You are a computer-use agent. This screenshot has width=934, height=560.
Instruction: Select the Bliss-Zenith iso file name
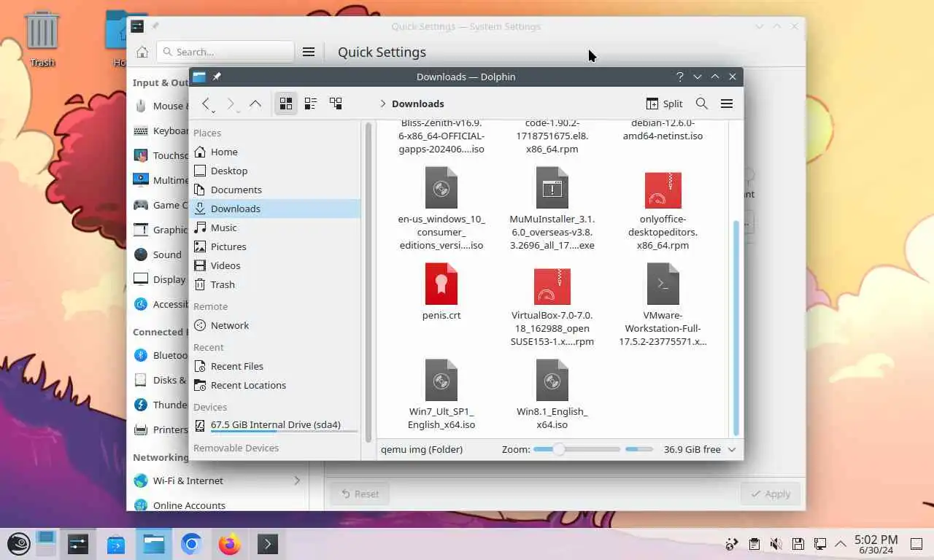[441, 136]
